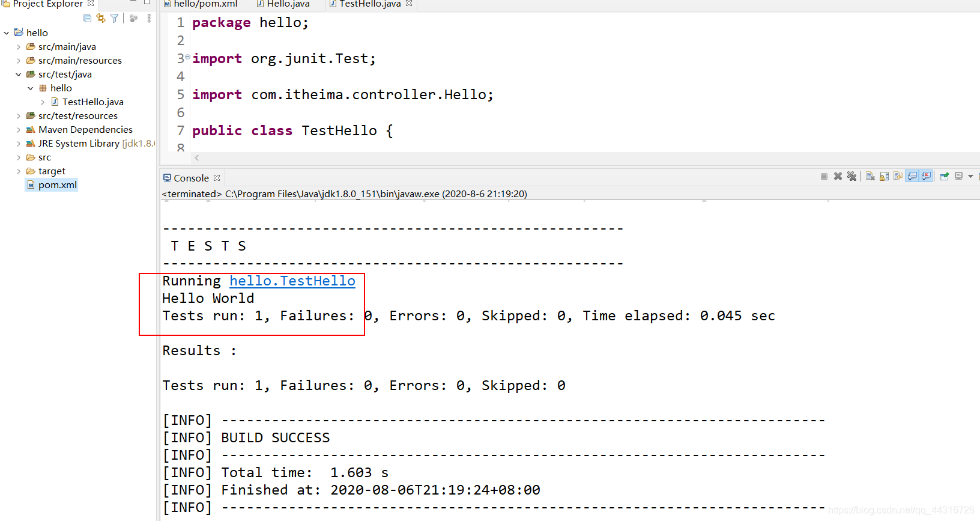Click the Focus on Active Task icon
This screenshot has width=980, height=521.
click(134, 19)
